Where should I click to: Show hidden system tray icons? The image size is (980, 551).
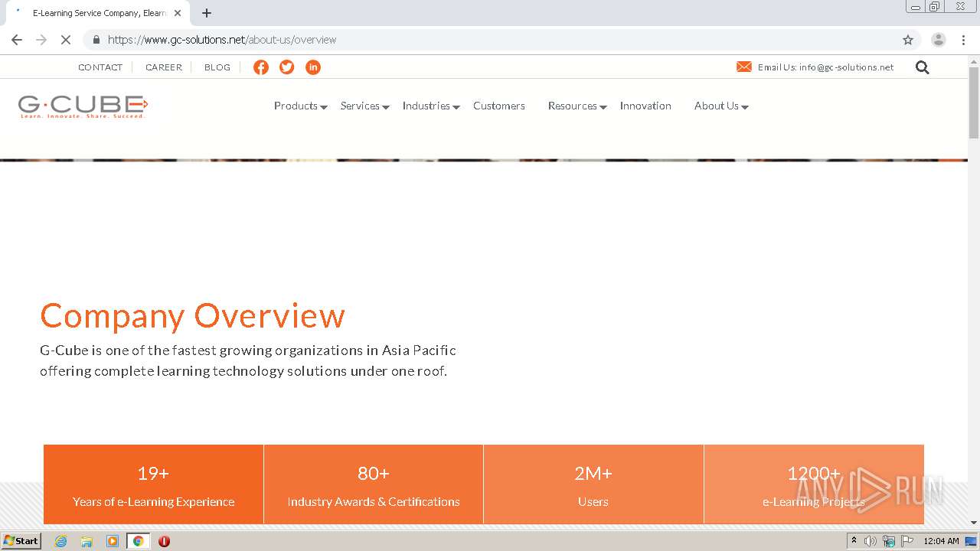(x=854, y=541)
